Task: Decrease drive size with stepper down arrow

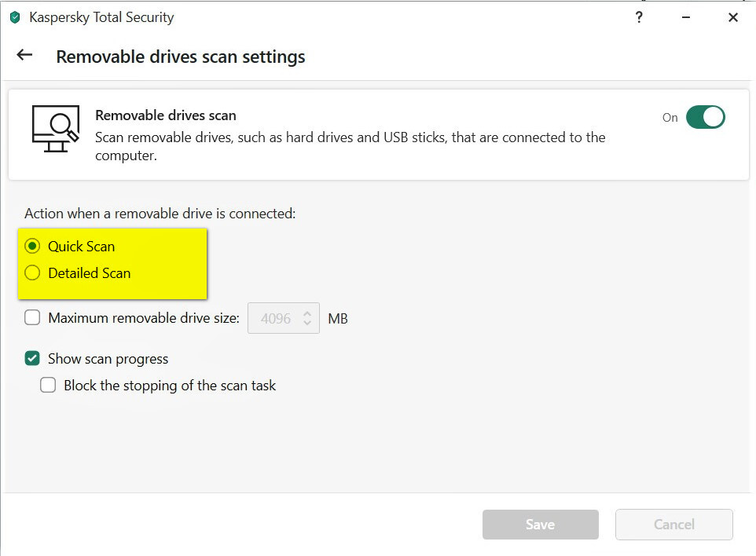Action: point(307,322)
